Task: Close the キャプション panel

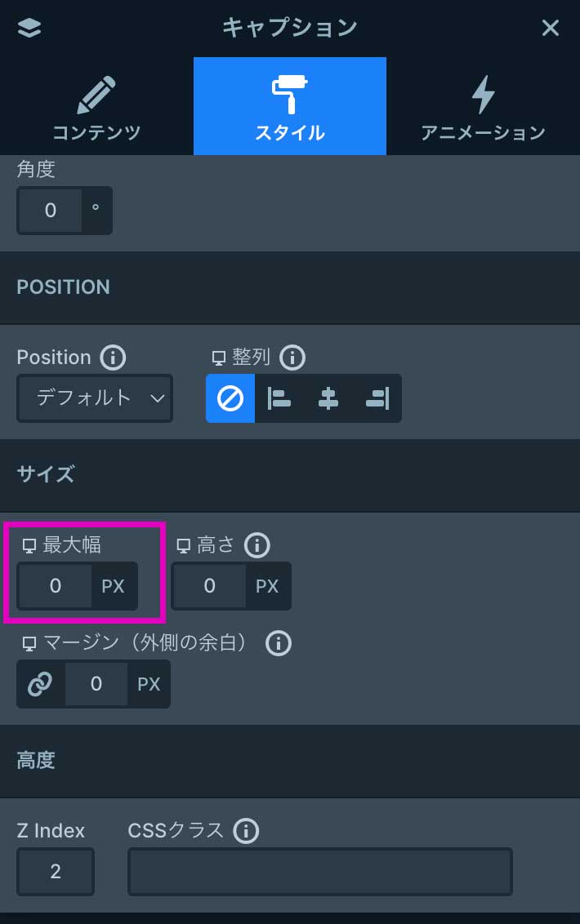Action: [x=551, y=29]
